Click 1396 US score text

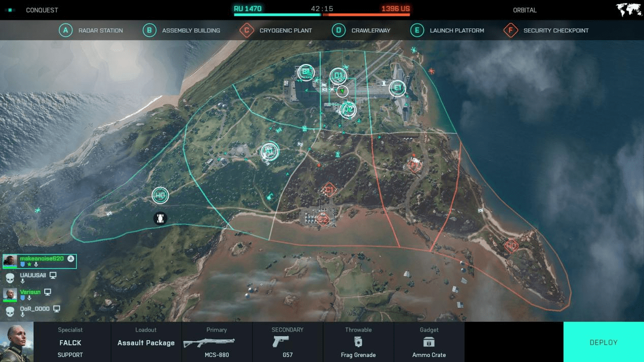(395, 9)
